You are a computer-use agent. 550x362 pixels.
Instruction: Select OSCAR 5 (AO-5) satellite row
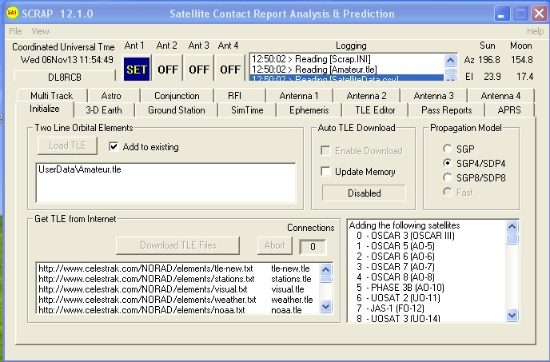pyautogui.click(x=427, y=246)
